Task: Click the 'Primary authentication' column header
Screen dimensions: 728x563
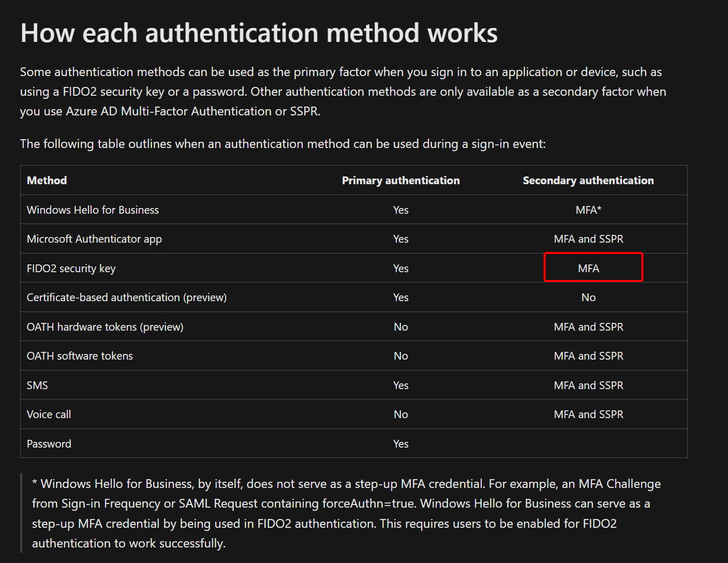Action: coord(400,180)
